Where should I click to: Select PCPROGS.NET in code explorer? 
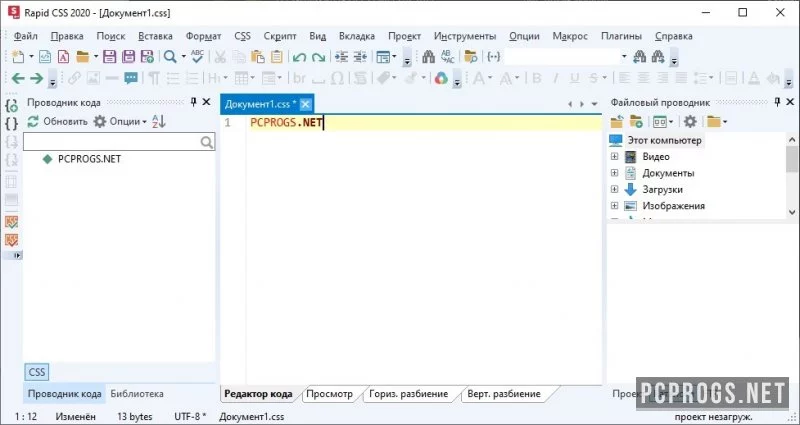89,159
